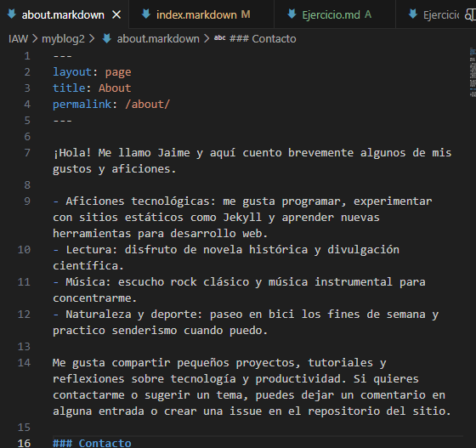476x448 pixels.
Task: Close the about.markdown tab
Action: click(116, 14)
